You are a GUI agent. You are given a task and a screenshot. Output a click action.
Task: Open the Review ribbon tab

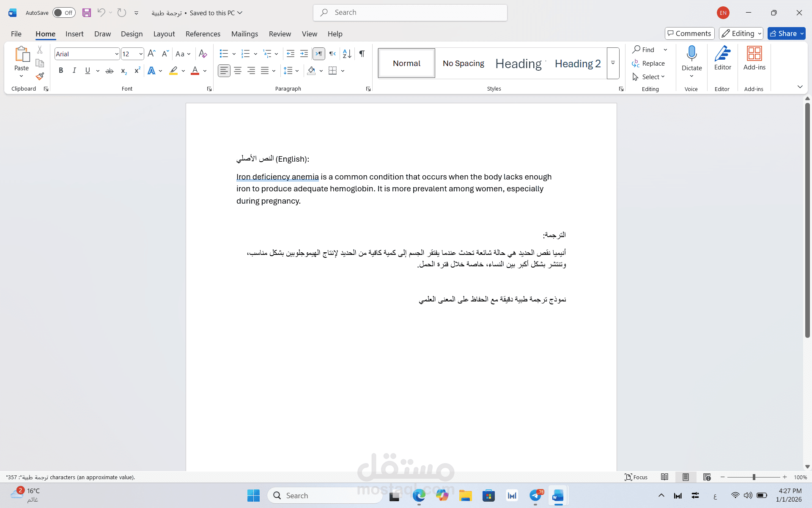(x=280, y=34)
